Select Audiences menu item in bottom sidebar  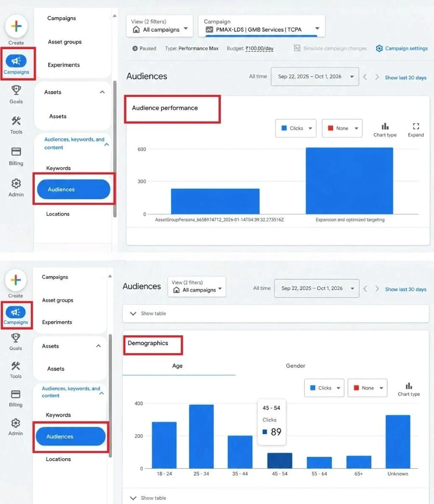click(x=70, y=436)
